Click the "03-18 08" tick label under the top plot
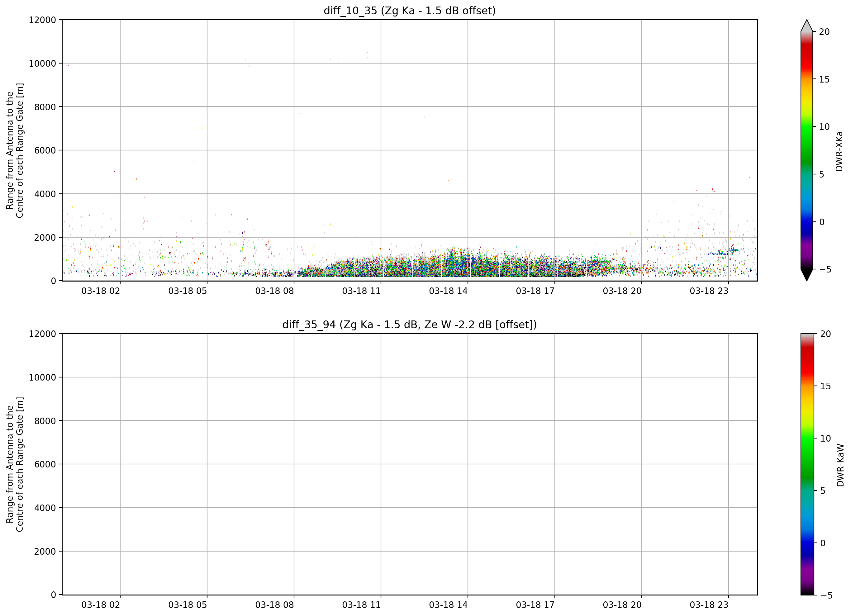Viewport: 851px width, 616px height. [275, 291]
